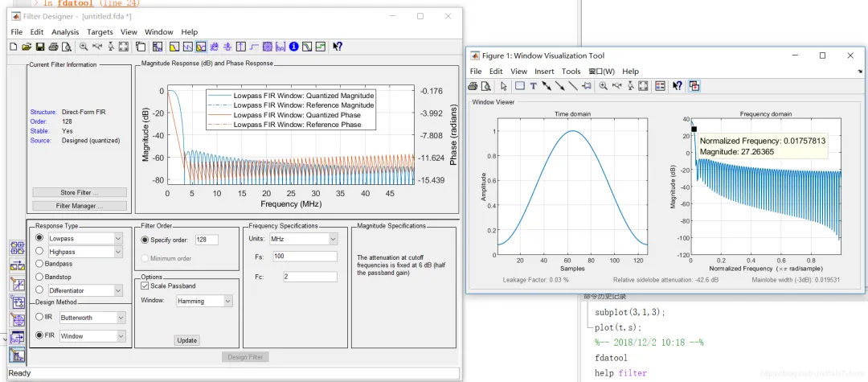Viewport: 868px width, 382px height.
Task: Choose the IIR design method
Action: 40,318
